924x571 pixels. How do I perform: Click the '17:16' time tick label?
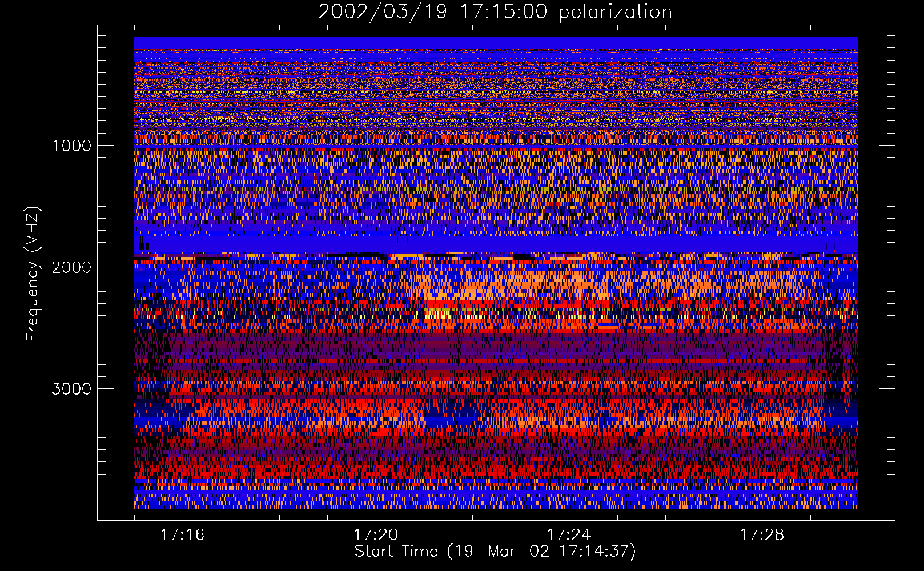[182, 535]
